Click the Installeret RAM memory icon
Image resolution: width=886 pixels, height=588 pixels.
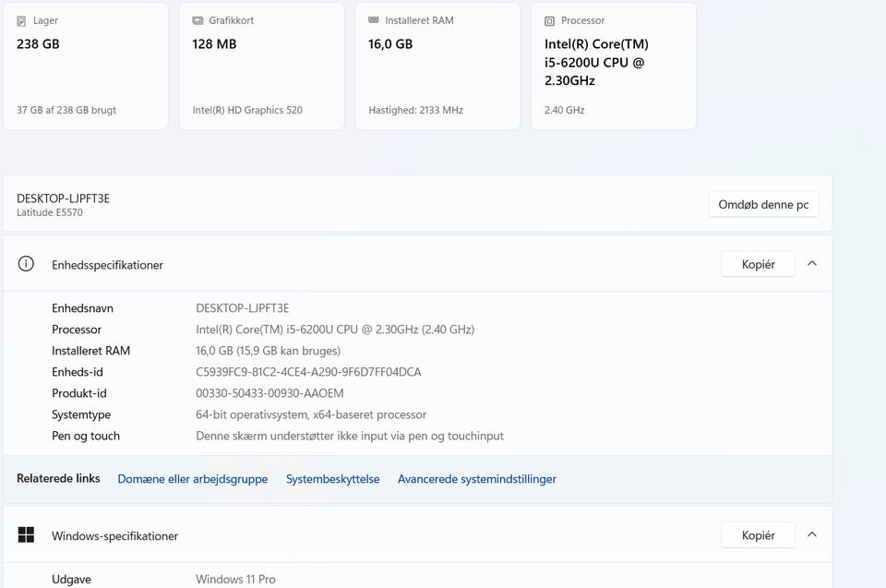point(373,20)
